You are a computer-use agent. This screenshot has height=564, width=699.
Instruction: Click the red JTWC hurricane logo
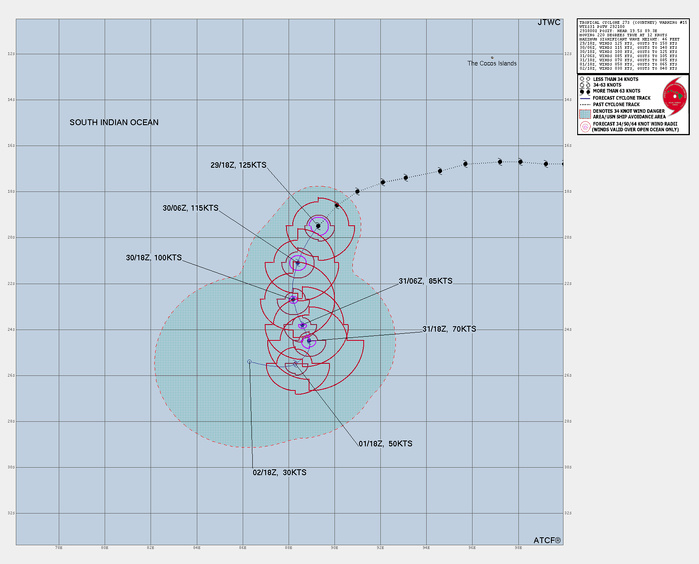click(677, 97)
